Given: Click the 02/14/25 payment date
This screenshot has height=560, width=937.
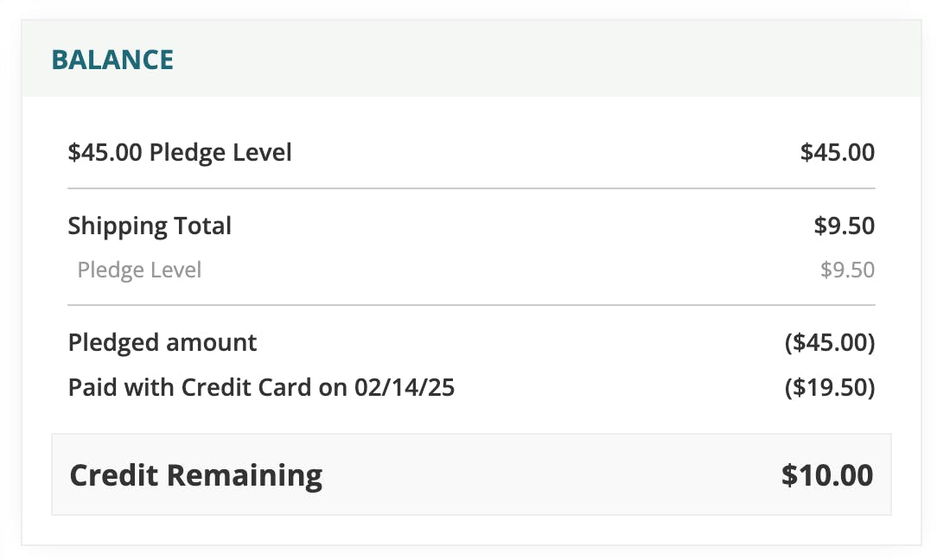Looking at the screenshot, I should pos(405,387).
